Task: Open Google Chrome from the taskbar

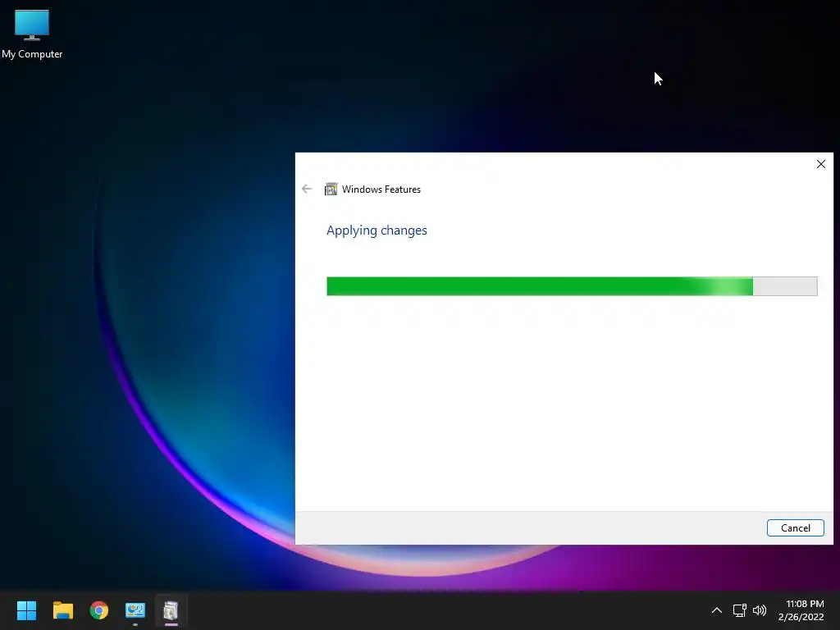Action: pos(99,610)
